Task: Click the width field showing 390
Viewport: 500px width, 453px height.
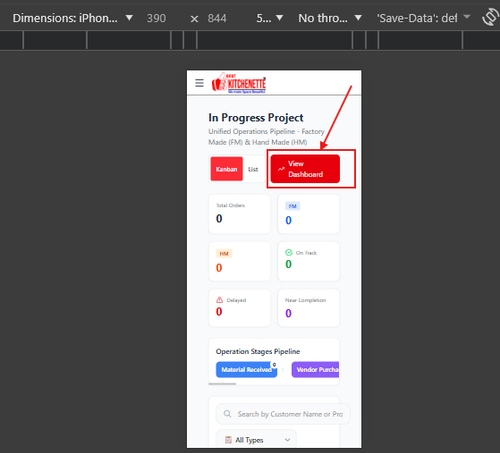Action: coord(156,18)
